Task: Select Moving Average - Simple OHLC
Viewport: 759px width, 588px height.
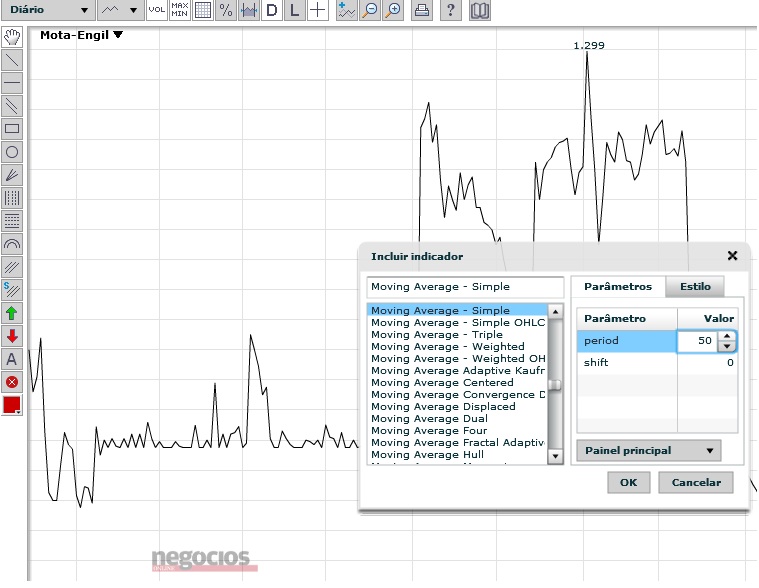Action: pos(457,323)
